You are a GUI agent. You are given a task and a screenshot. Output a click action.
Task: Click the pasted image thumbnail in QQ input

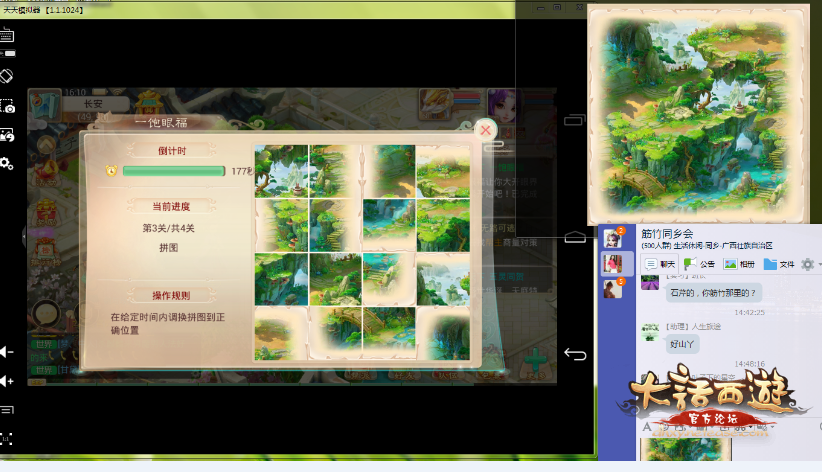tap(686, 449)
